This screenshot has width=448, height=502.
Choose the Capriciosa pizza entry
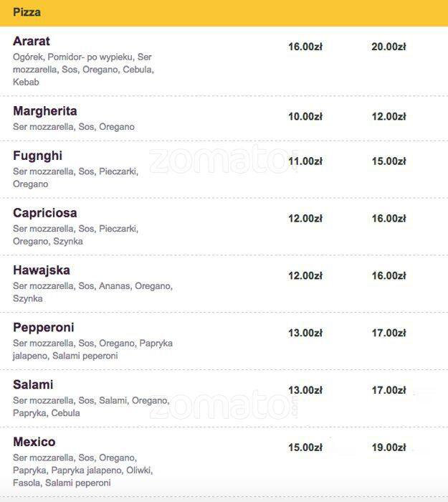pyautogui.click(x=44, y=213)
